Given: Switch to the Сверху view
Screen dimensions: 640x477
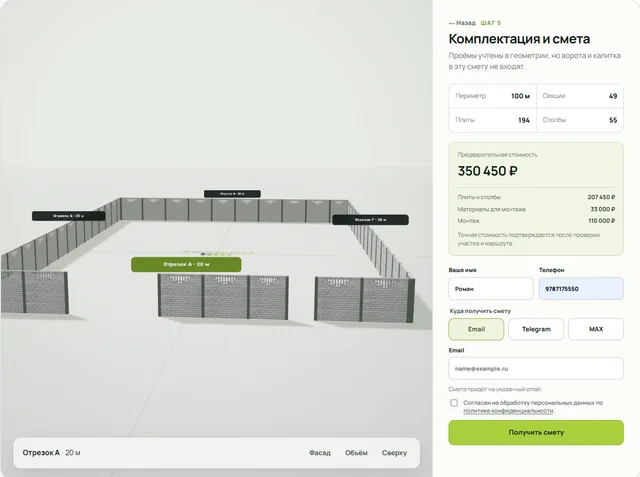Looking at the screenshot, I should (394, 453).
